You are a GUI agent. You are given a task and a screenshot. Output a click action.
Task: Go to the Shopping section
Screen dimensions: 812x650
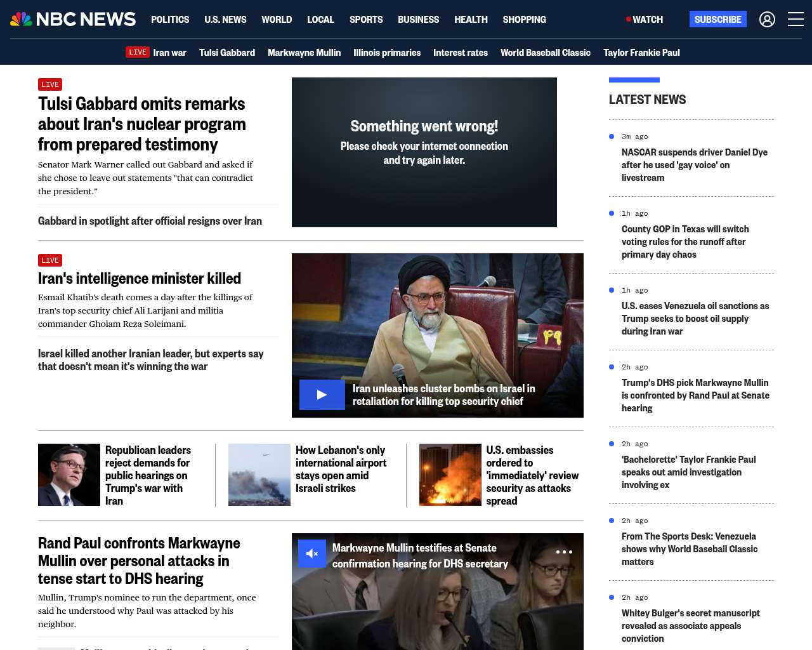524,20
